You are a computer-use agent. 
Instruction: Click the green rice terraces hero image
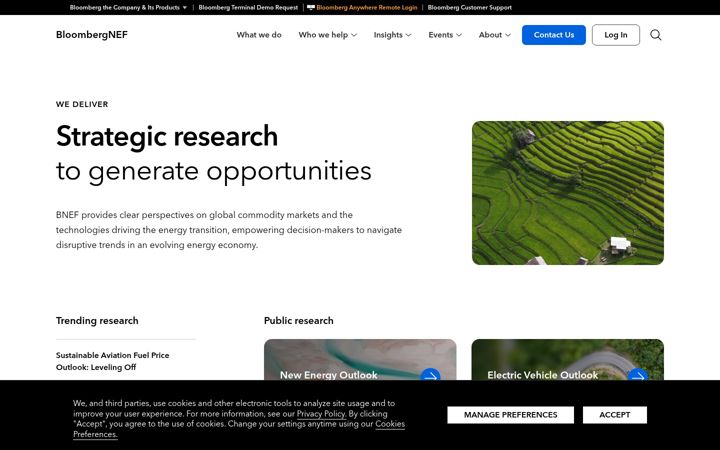568,193
